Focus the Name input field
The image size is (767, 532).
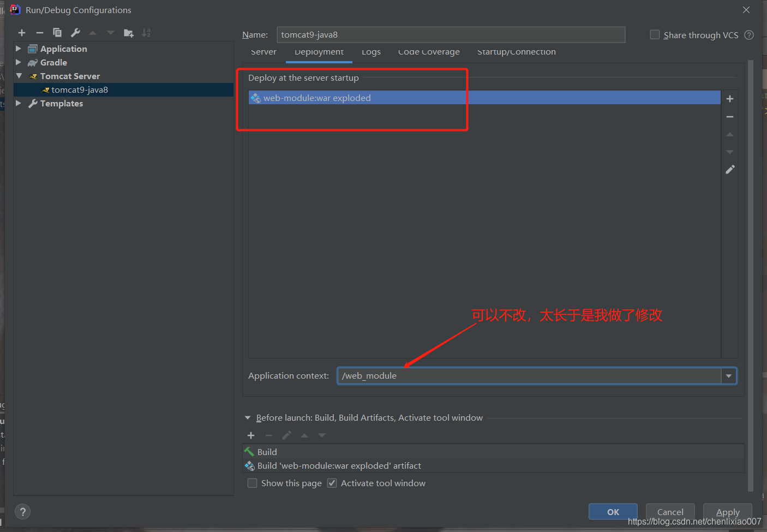point(451,35)
